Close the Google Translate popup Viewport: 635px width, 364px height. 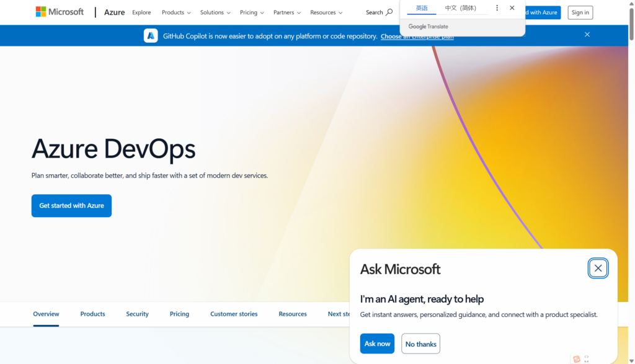tap(512, 8)
